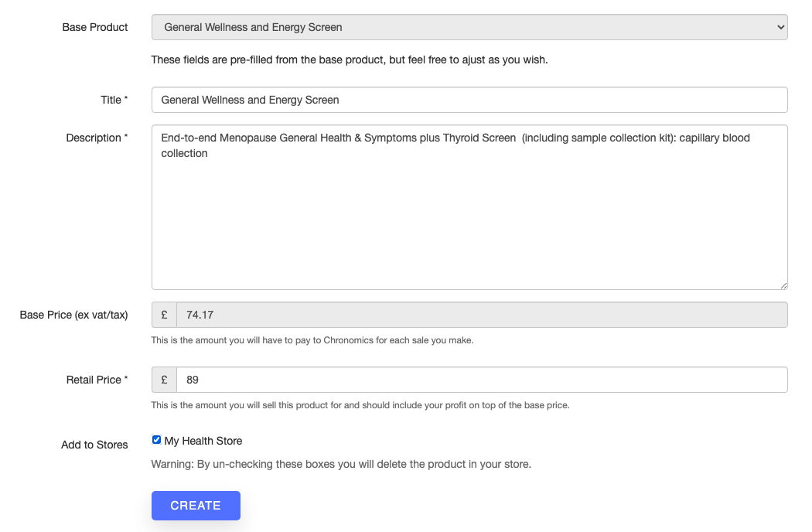
Task: Click the Title field label
Action: coord(114,100)
